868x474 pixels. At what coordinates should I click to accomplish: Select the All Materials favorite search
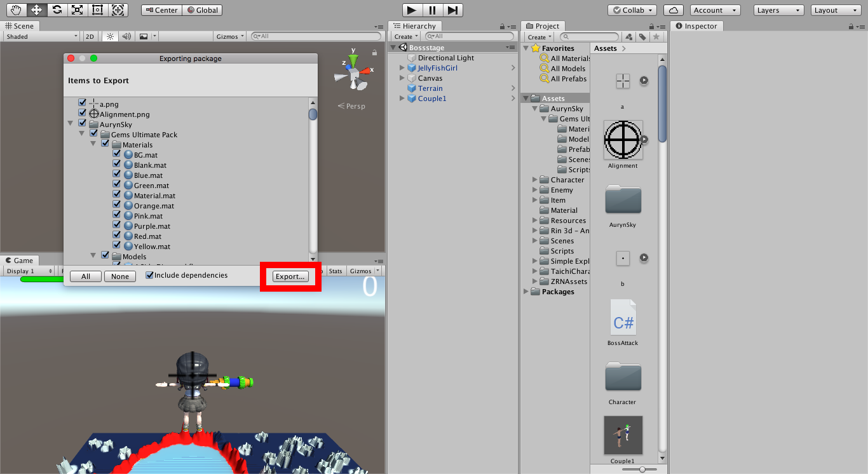coord(565,58)
